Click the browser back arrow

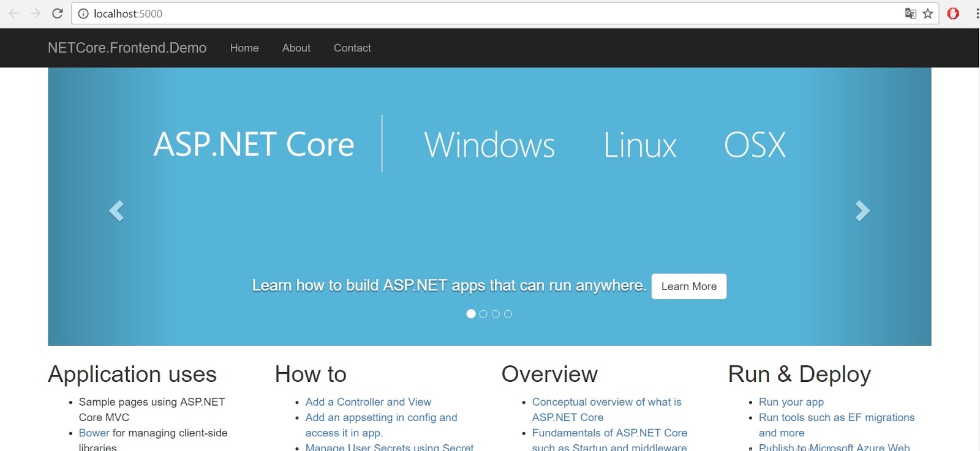coord(13,13)
